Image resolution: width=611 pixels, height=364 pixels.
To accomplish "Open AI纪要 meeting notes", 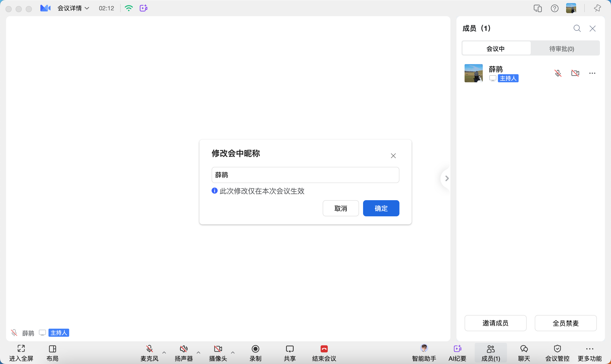I will pos(457,353).
